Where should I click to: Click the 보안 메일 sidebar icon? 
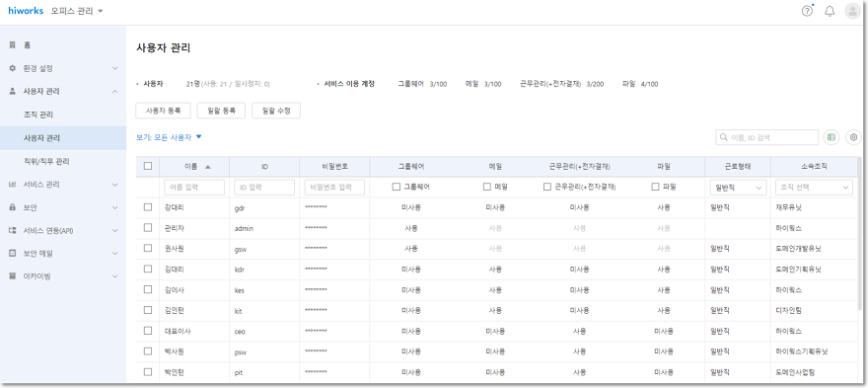[x=12, y=254]
